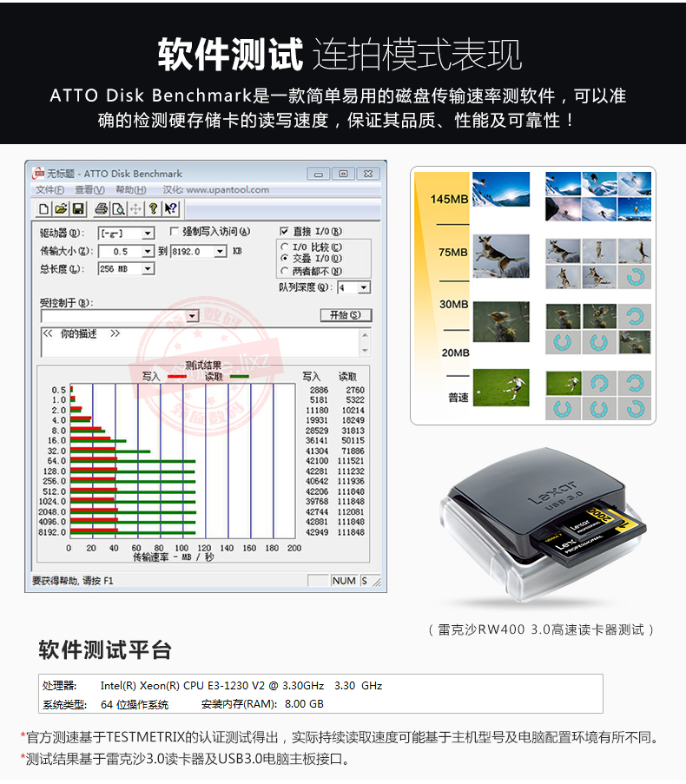Click the Print Preview magnifier icon
686x784 pixels.
(x=118, y=208)
